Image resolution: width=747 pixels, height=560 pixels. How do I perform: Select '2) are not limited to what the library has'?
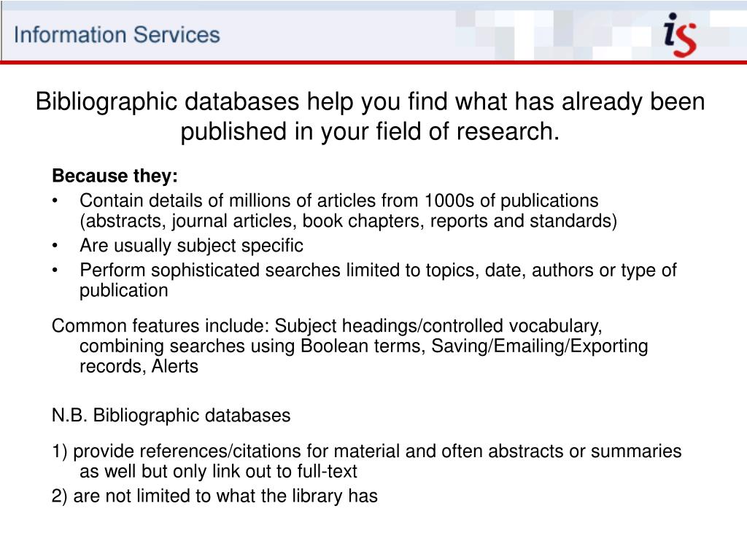[x=215, y=496]
